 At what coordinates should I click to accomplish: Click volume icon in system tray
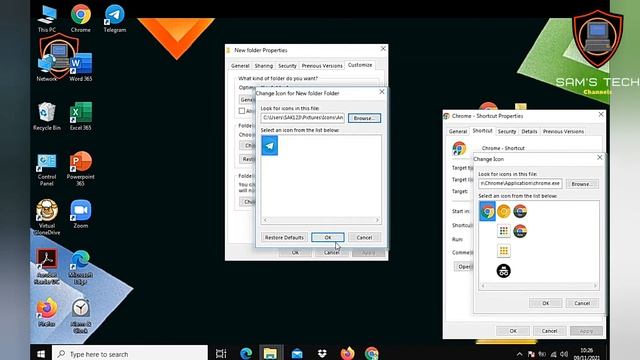point(564,354)
